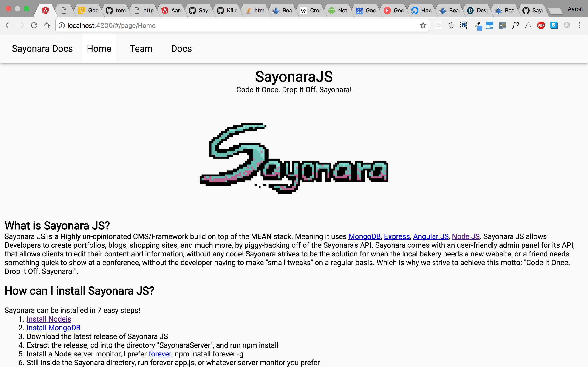Click the Aaron profile button
The image size is (588, 367).
(x=575, y=9)
